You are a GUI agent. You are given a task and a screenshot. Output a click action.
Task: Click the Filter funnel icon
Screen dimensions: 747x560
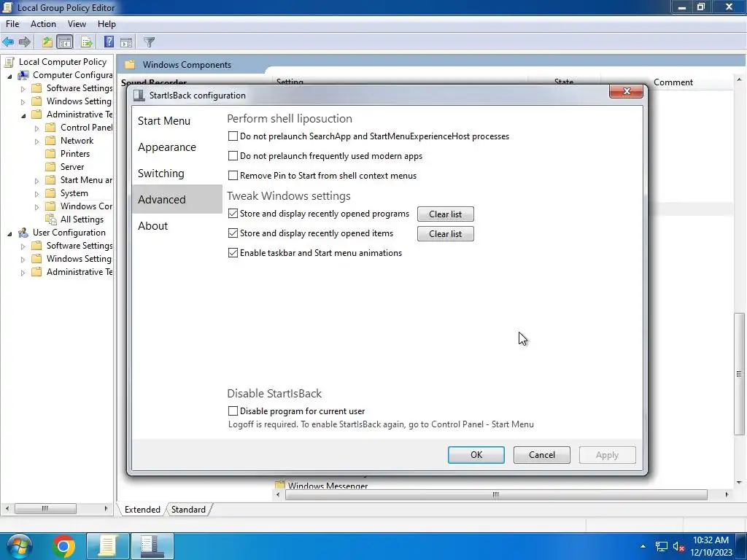click(149, 42)
